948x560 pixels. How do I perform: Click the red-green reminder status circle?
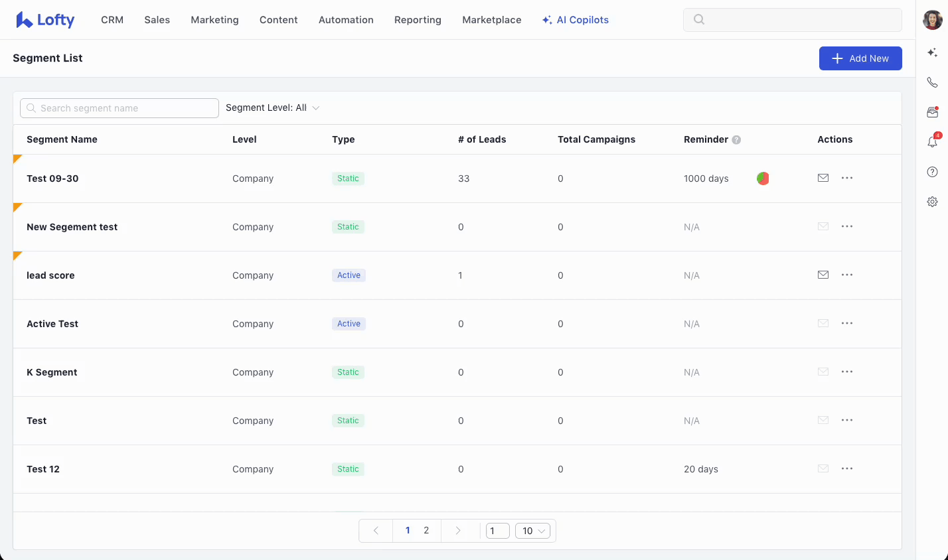[763, 178]
